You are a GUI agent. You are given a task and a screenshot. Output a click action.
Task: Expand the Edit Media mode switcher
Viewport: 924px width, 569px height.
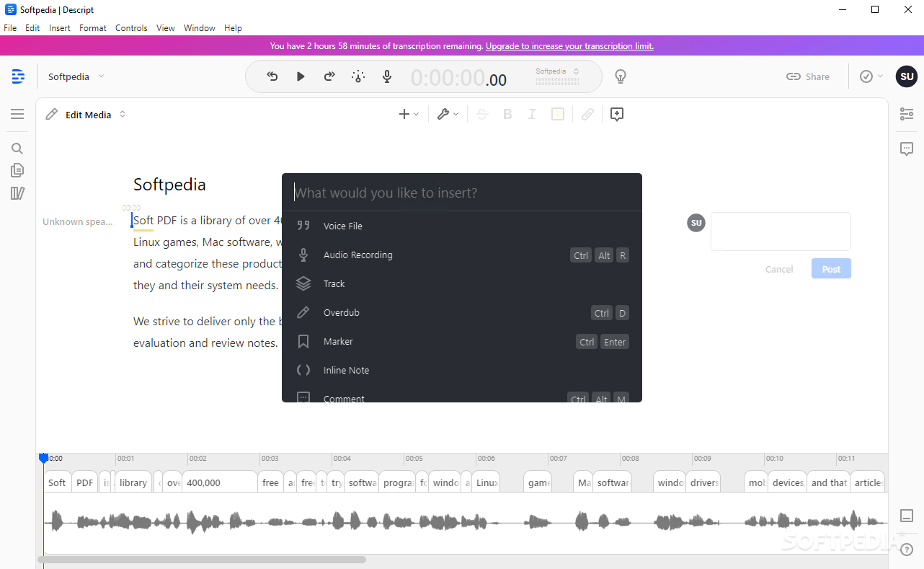[x=86, y=115]
